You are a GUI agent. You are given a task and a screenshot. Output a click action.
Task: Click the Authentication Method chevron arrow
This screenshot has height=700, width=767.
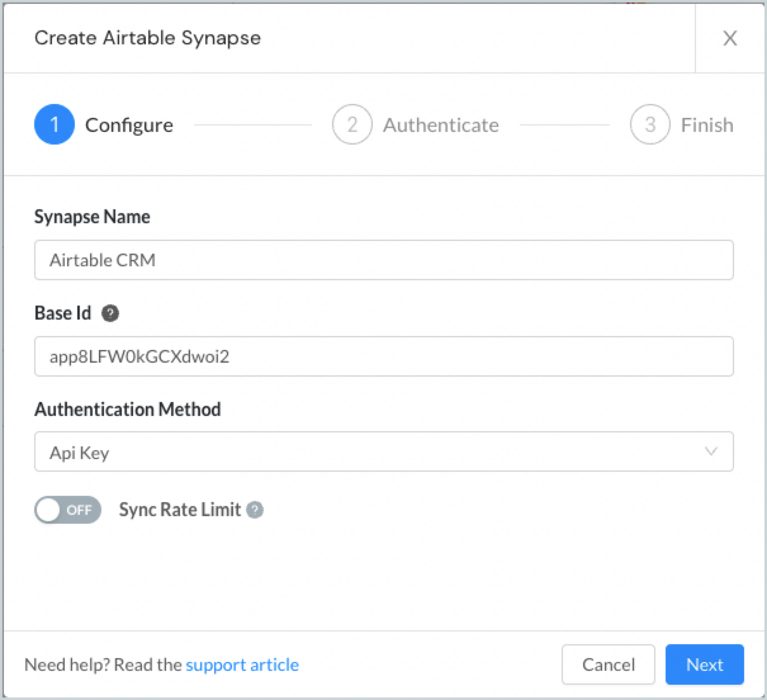tap(710, 451)
